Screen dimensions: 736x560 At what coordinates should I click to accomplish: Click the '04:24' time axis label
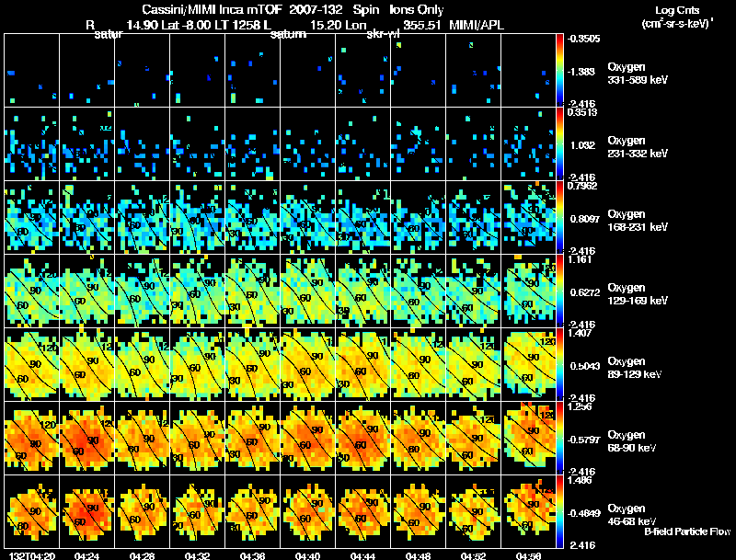(x=86, y=555)
